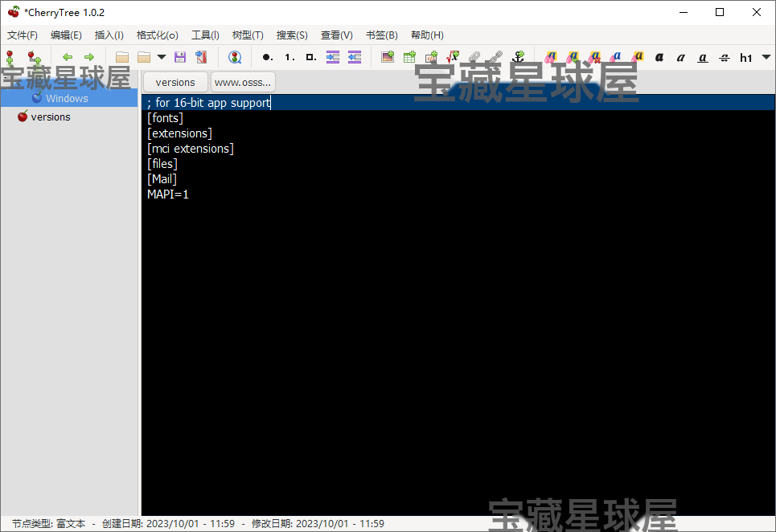The image size is (776, 532).
Task: Insert a table via green grid icon
Action: click(x=409, y=57)
